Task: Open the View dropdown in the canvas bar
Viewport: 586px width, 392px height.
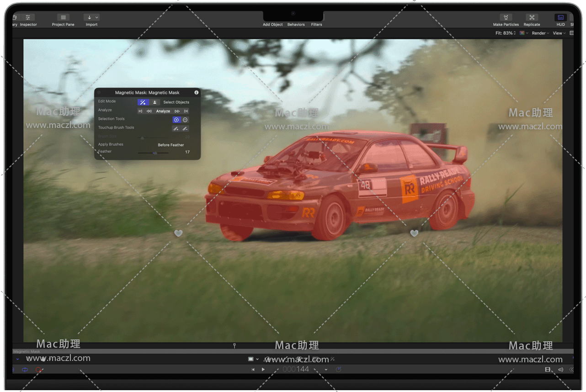Action: (559, 33)
